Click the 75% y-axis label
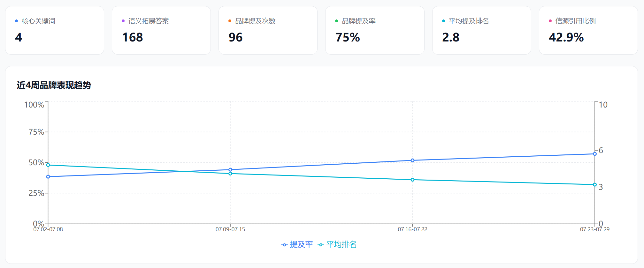Viewport: 644px width, 268px height. click(36, 132)
